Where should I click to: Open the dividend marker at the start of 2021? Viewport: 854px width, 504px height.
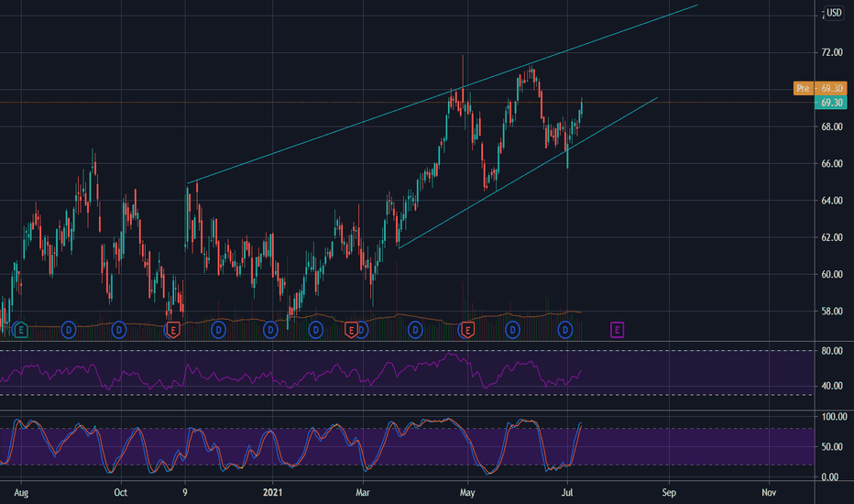coord(270,330)
